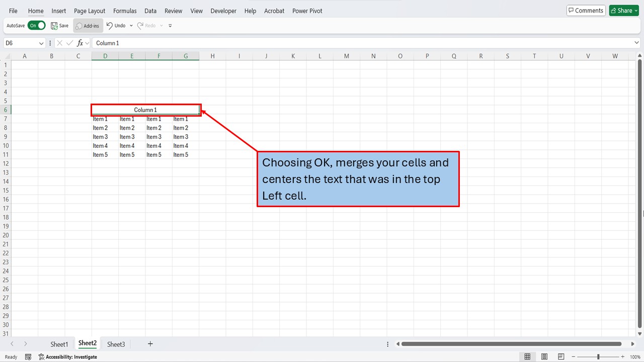The height and width of the screenshot is (362, 644).
Task: Switch to the Sheet3 tab
Action: (116, 344)
